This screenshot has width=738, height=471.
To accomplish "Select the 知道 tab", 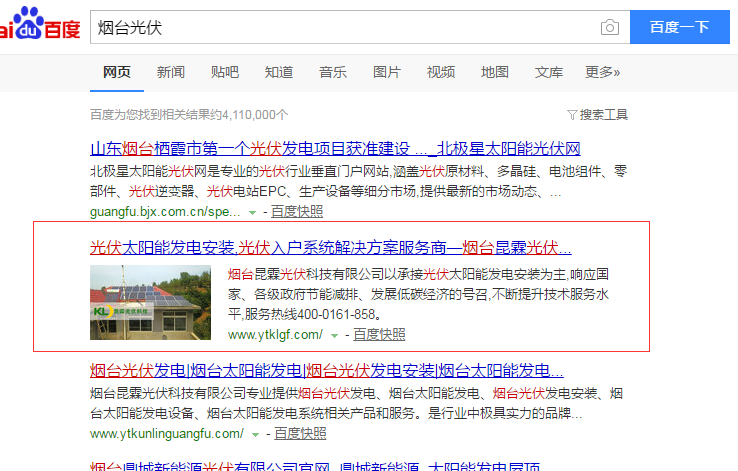I will click(x=279, y=72).
